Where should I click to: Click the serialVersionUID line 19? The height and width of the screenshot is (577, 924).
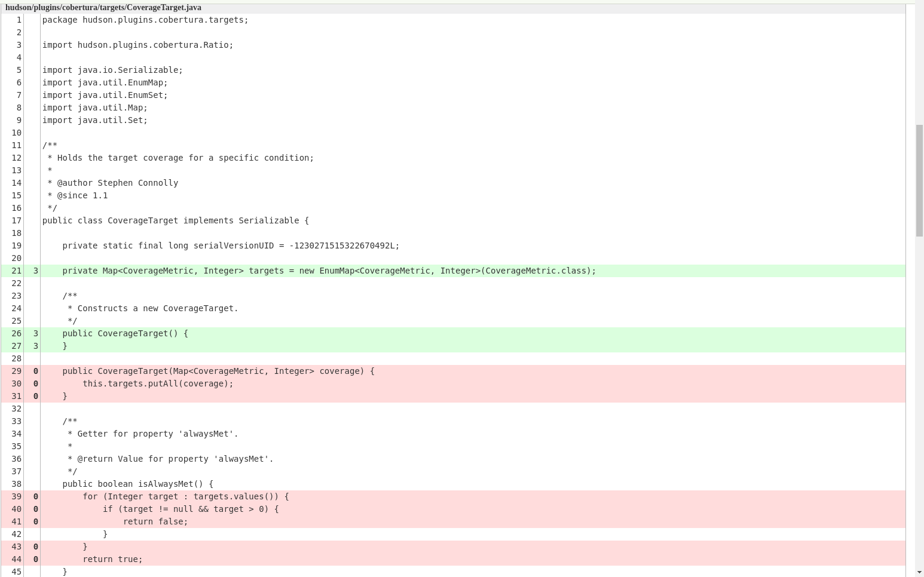tap(231, 245)
